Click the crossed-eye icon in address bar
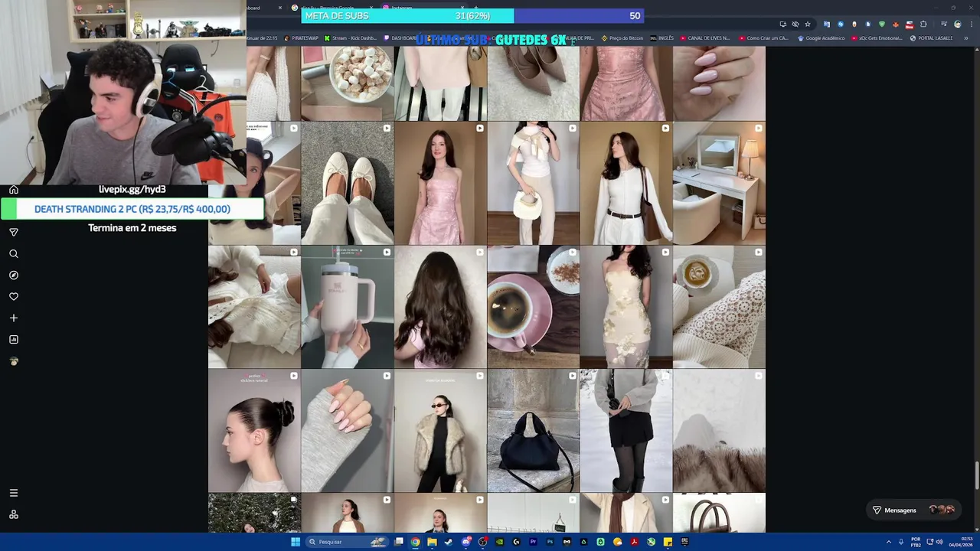 (795, 24)
